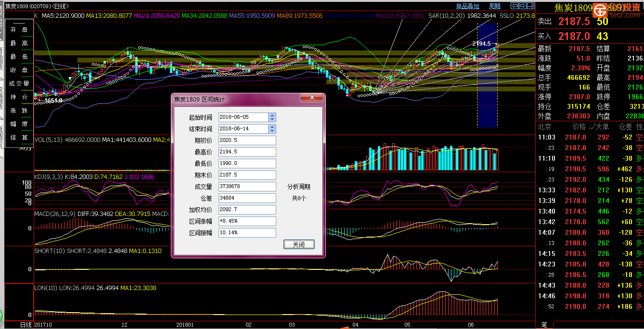This screenshot has width=644, height=329.
Task: Click the 加权均价 field showing 2092.7
Action: pos(247,210)
